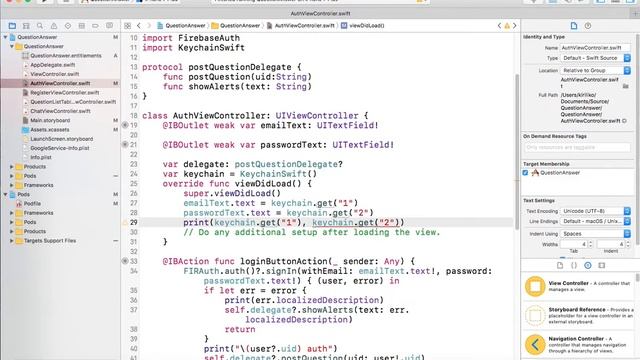Select Assets.xcassets in navigator

coord(50,130)
